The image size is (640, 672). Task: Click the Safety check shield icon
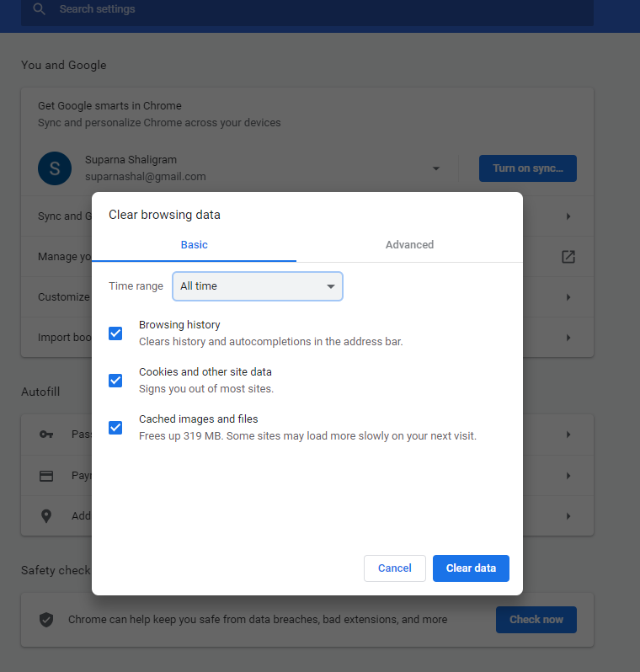(46, 620)
